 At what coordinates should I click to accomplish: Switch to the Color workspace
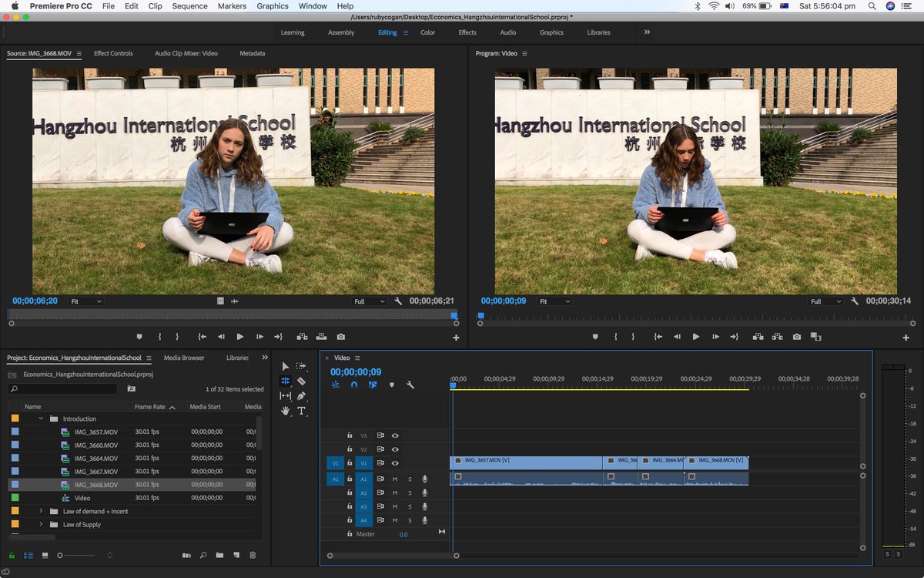(x=427, y=32)
